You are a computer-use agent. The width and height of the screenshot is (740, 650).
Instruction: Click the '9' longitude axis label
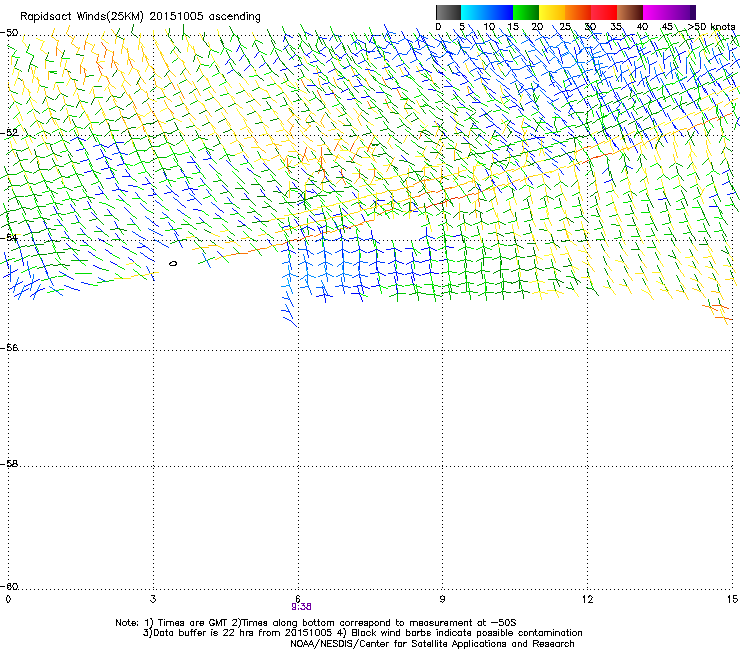click(442, 599)
